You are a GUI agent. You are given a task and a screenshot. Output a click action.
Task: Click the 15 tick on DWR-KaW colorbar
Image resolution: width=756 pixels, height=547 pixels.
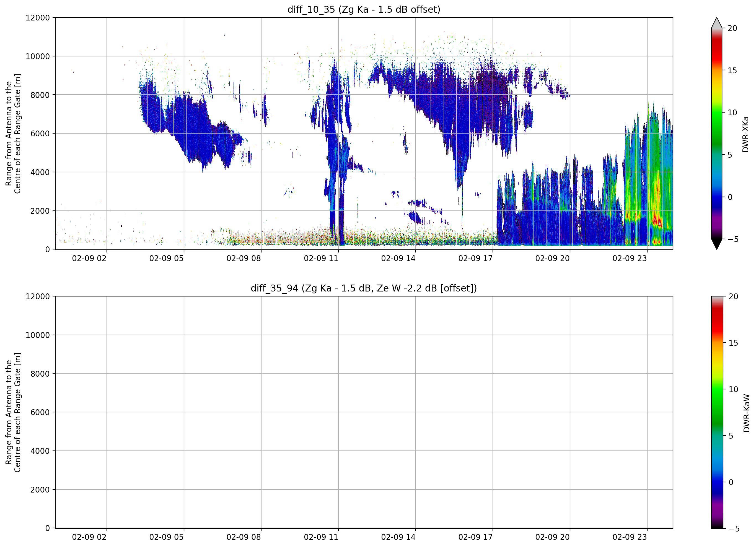pyautogui.click(x=733, y=343)
